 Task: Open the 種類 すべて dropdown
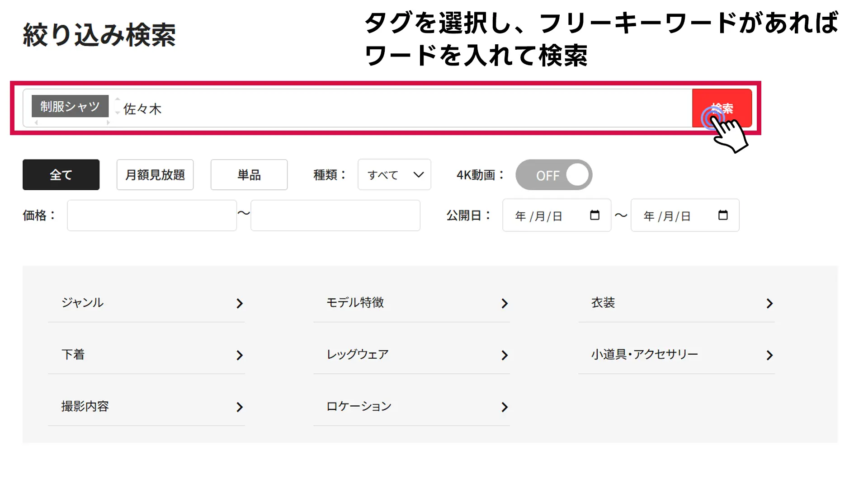[x=394, y=175]
